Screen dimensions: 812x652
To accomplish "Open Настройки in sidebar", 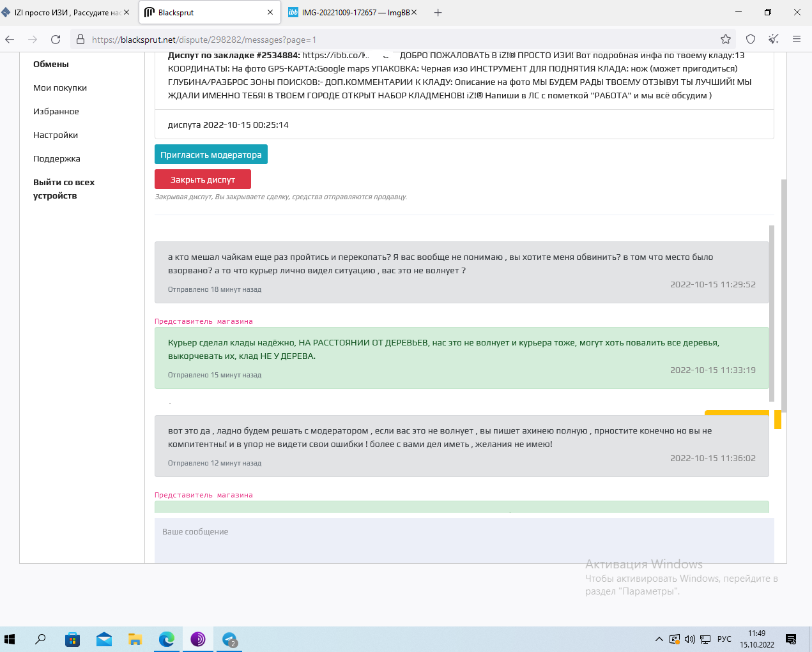I will pos(56,135).
